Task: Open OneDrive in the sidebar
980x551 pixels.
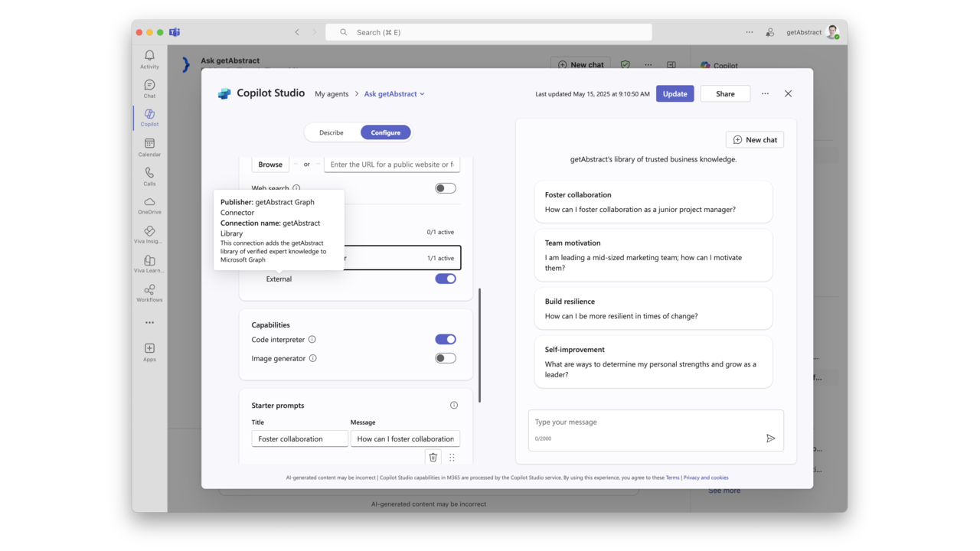Action: pyautogui.click(x=149, y=206)
